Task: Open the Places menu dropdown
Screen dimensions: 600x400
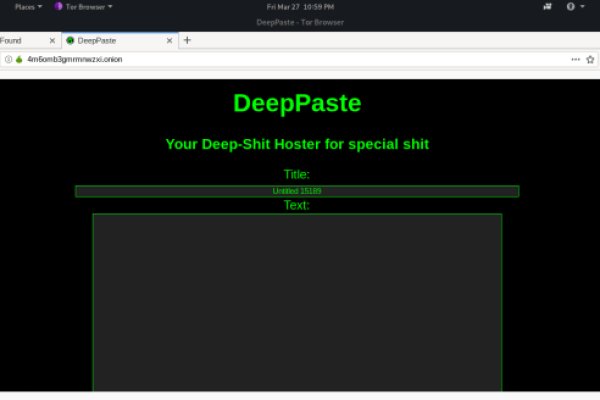Action: pyautogui.click(x=28, y=6)
